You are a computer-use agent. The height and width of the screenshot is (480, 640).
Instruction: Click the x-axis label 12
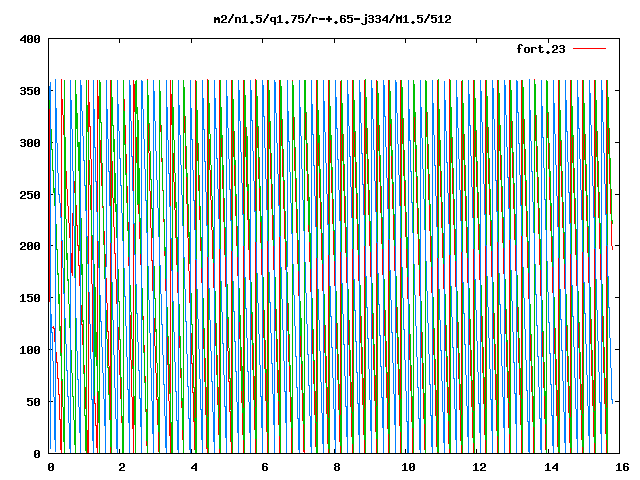(x=480, y=467)
